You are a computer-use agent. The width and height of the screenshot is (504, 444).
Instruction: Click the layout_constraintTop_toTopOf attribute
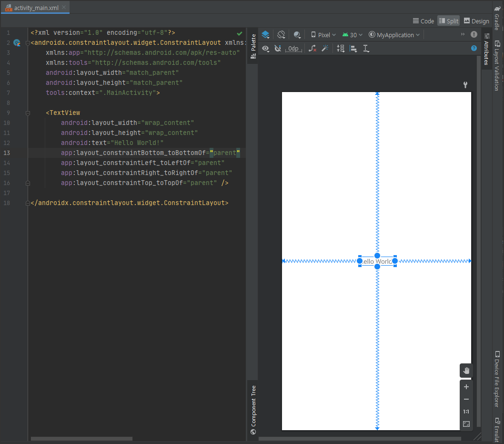[x=122, y=183]
